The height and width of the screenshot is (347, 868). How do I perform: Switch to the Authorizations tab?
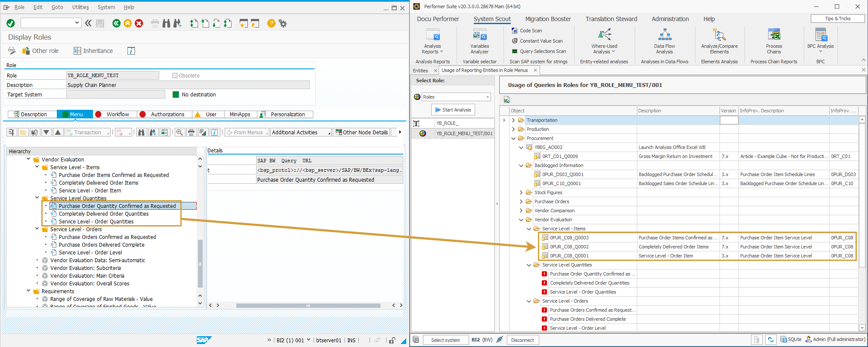pyautogui.click(x=167, y=115)
